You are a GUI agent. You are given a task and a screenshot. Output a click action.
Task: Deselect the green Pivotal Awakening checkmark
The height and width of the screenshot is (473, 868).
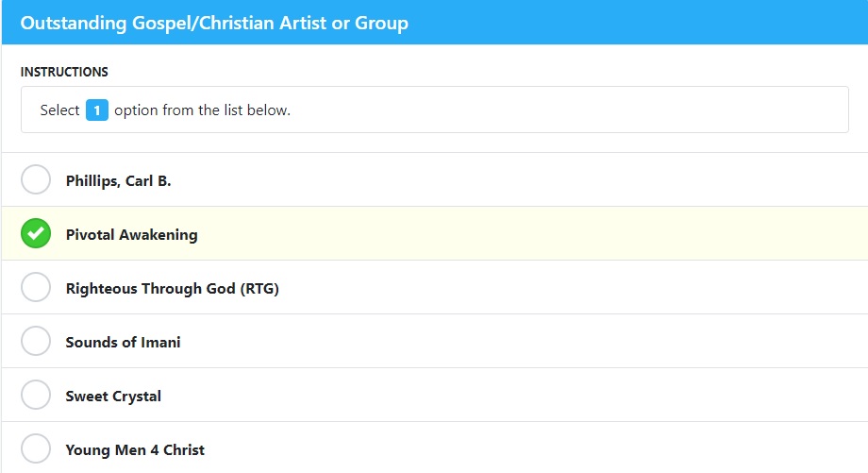[x=36, y=233]
